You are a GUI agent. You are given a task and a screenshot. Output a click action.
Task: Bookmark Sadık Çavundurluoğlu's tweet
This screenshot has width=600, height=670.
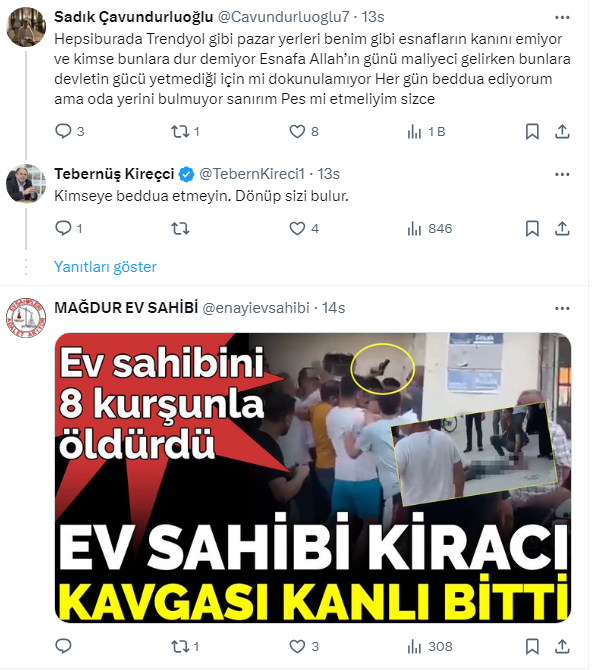[x=532, y=132]
